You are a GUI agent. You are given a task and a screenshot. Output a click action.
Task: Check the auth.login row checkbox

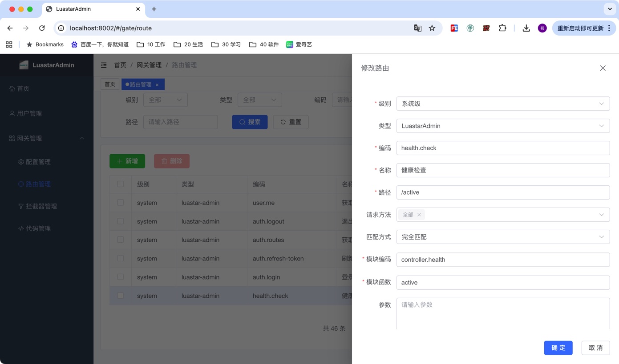120,277
